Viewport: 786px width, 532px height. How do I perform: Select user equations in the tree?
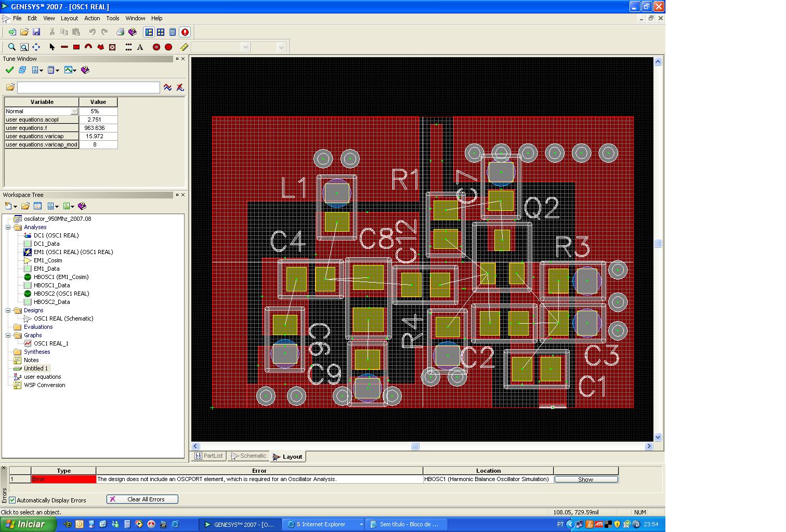[42, 377]
